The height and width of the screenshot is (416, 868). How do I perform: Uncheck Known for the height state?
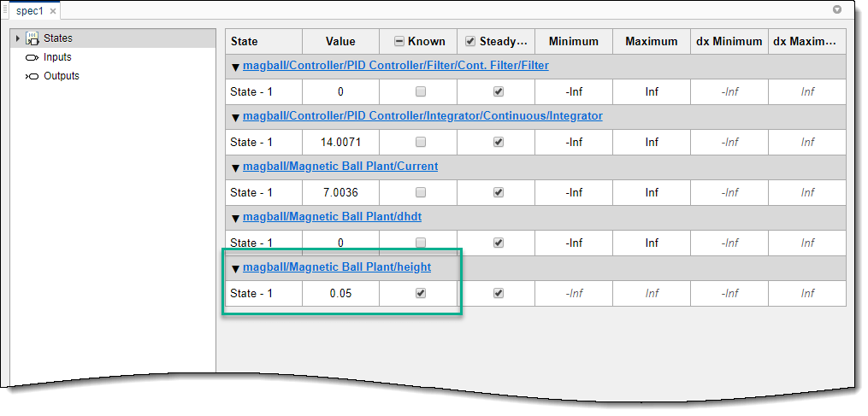click(x=420, y=293)
